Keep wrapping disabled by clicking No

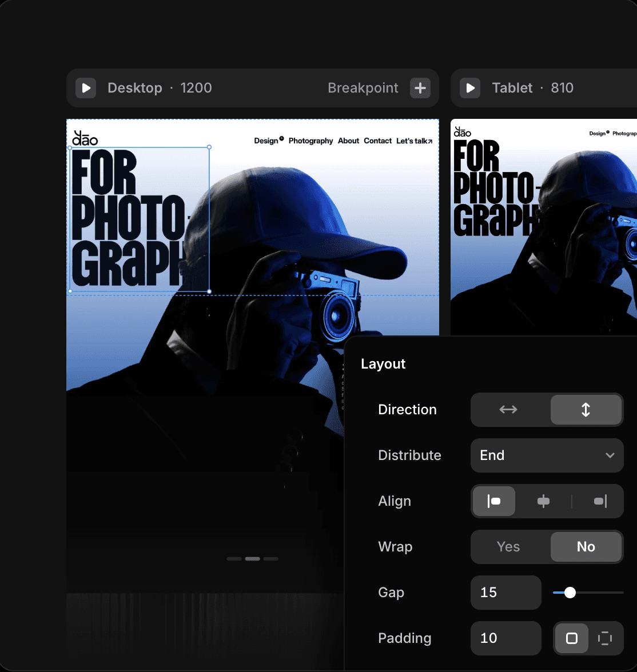click(586, 547)
